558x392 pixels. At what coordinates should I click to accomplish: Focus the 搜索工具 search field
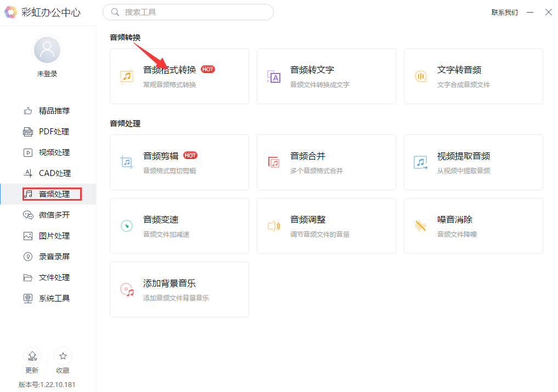(188, 12)
